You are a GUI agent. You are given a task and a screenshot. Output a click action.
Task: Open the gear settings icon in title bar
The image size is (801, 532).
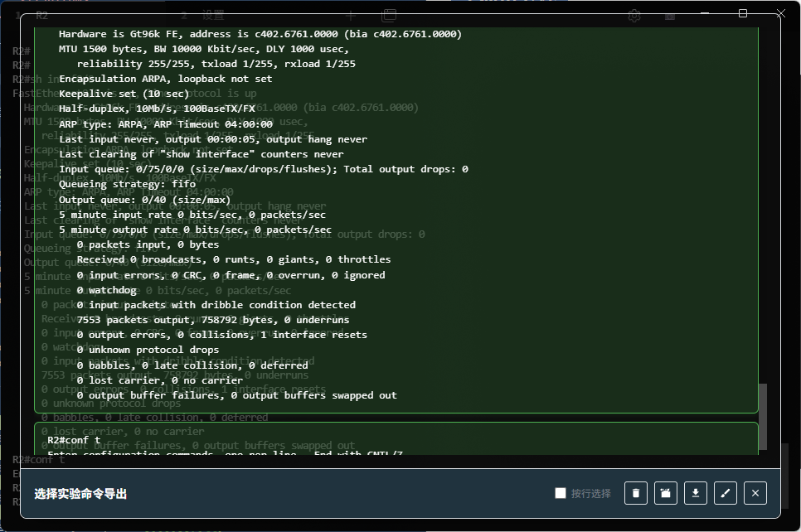point(634,16)
